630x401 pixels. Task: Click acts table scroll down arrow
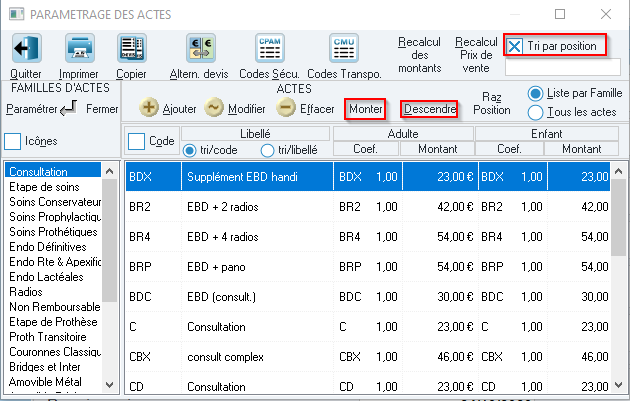pyautogui.click(x=618, y=385)
